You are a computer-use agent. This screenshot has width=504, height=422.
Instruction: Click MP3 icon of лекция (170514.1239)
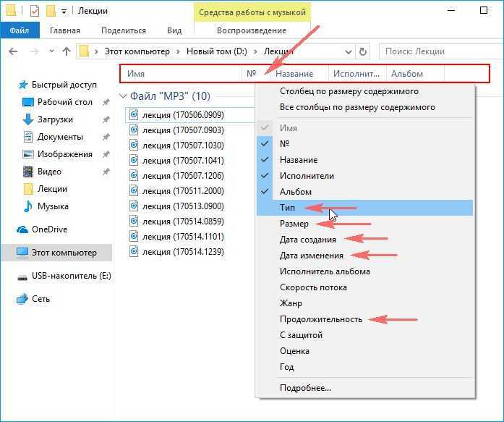tap(133, 251)
